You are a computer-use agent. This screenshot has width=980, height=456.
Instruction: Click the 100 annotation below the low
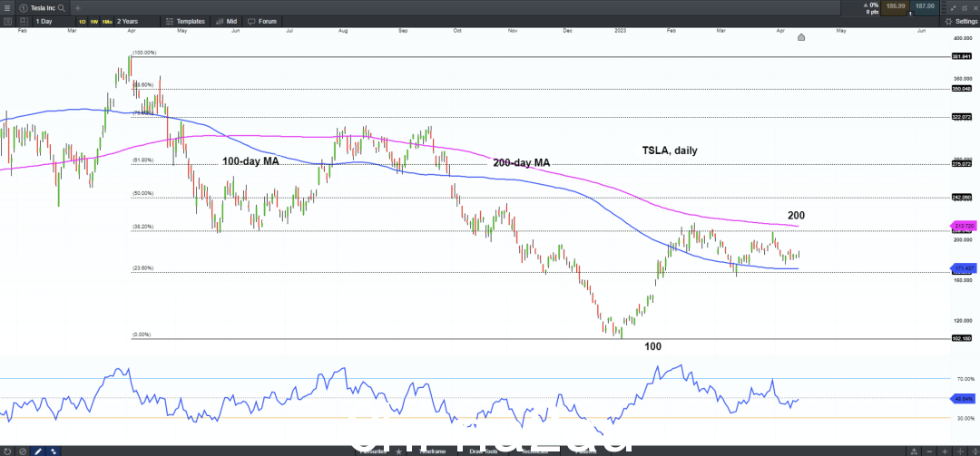652,346
